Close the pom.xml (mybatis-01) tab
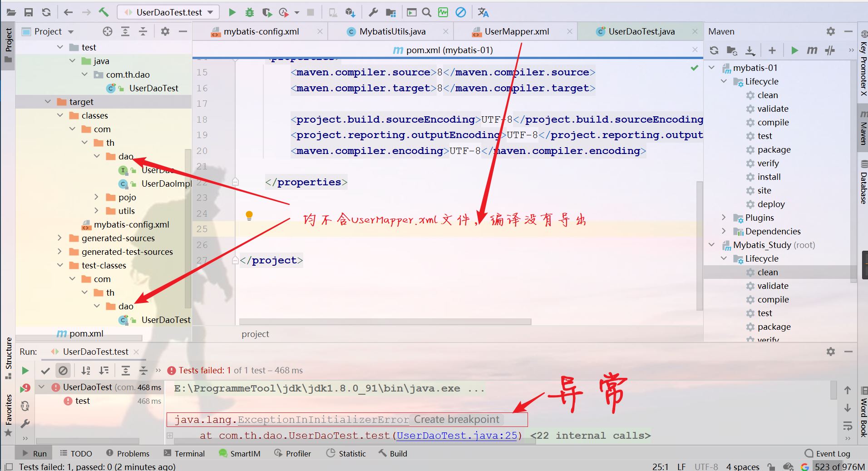Screen dimensions: 868x471 tap(695, 50)
